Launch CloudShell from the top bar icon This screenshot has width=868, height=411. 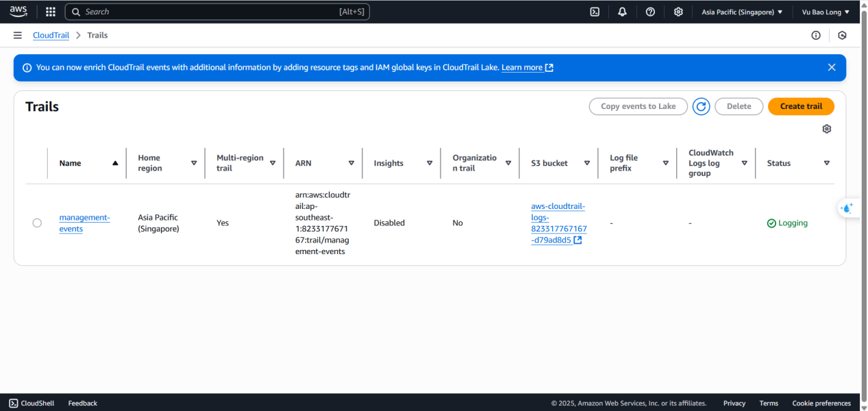tap(595, 12)
